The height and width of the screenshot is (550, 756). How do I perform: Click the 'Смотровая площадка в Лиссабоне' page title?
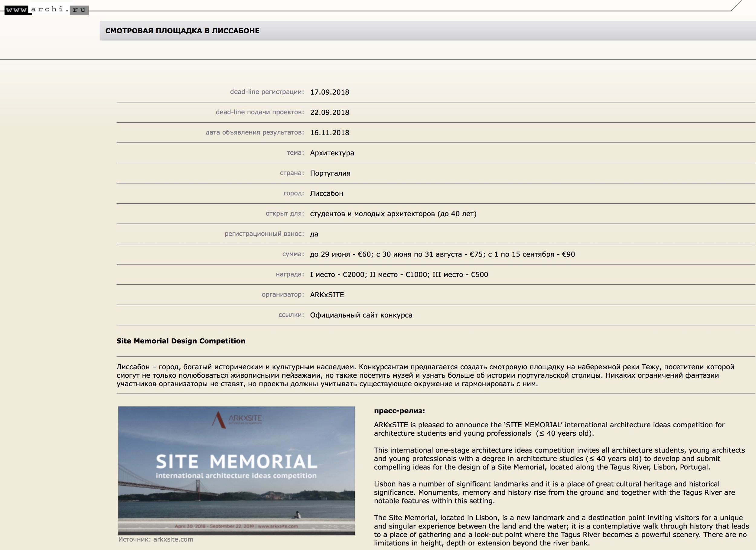click(x=182, y=31)
